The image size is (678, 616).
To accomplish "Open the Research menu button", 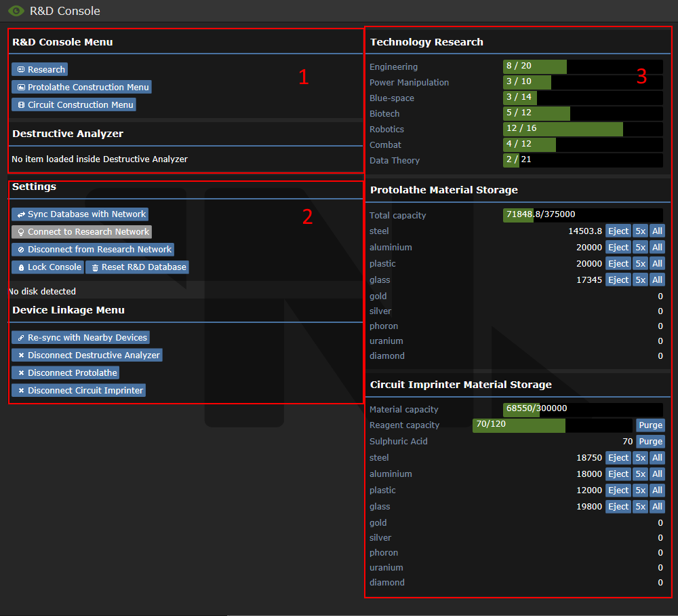I will [40, 70].
